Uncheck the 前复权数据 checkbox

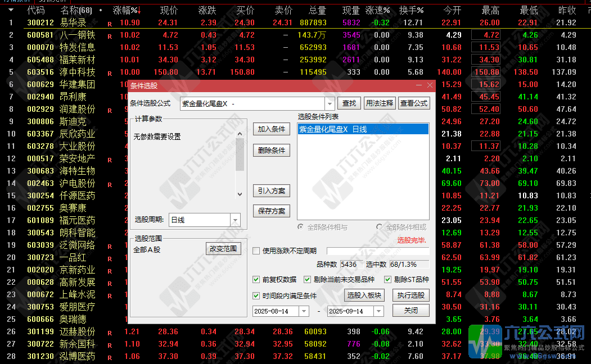(256, 279)
